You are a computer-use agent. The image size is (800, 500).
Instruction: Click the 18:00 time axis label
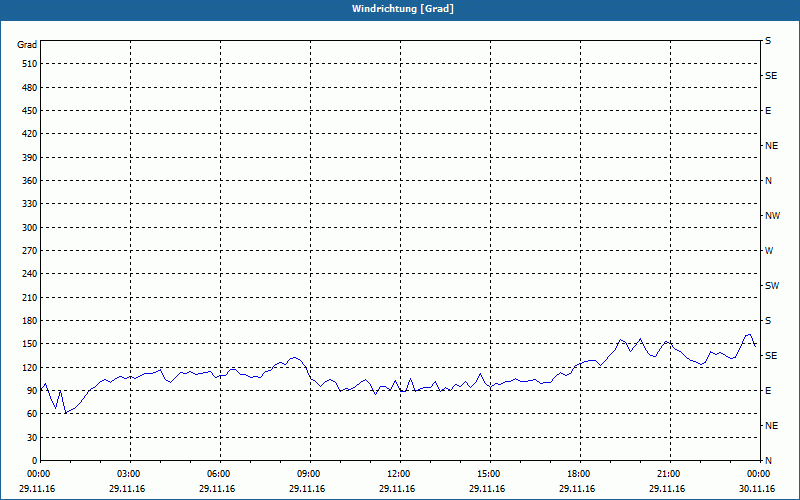pos(580,474)
